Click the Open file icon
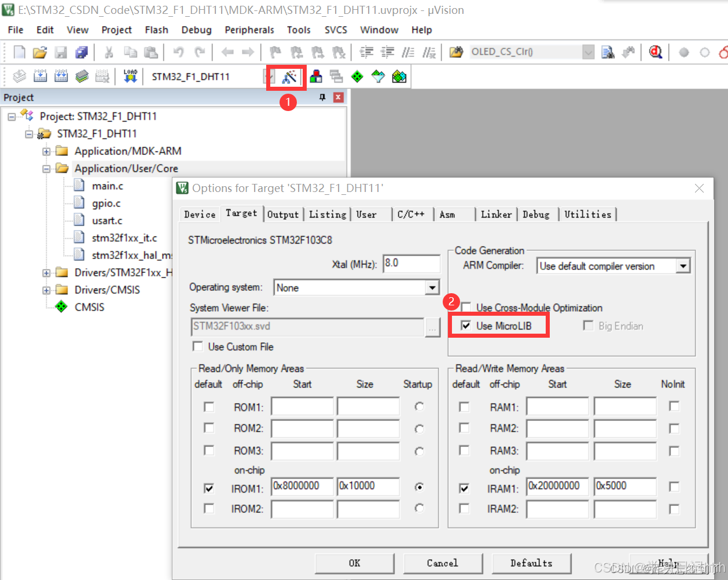This screenshot has height=580, width=728. coord(39,52)
